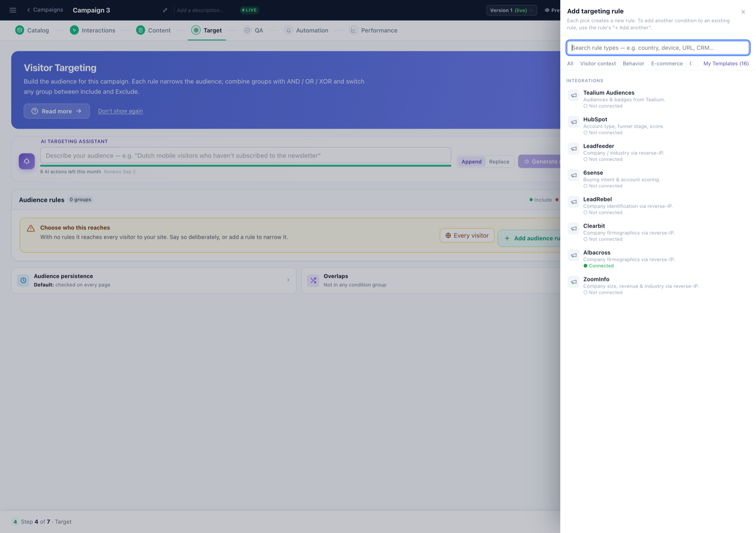Click the ZoomInfo integration icon
Screen dimensions: 756x533
click(x=574, y=282)
